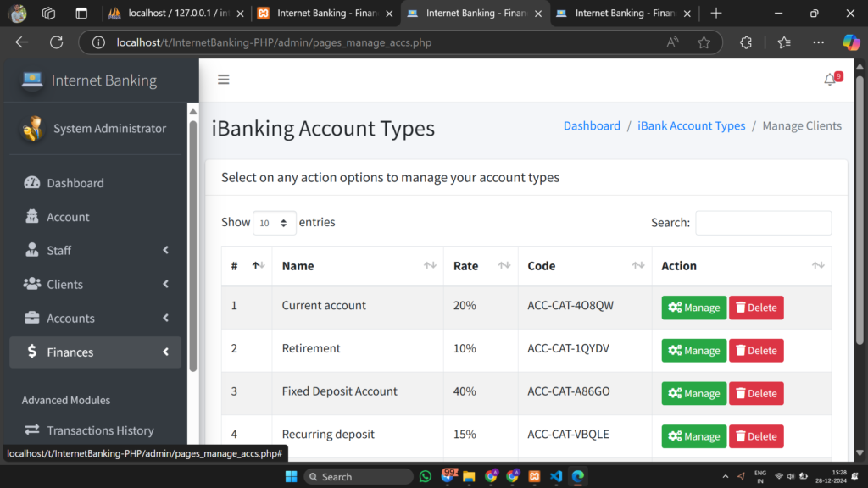Click the Finances dollar icon

[31, 352]
